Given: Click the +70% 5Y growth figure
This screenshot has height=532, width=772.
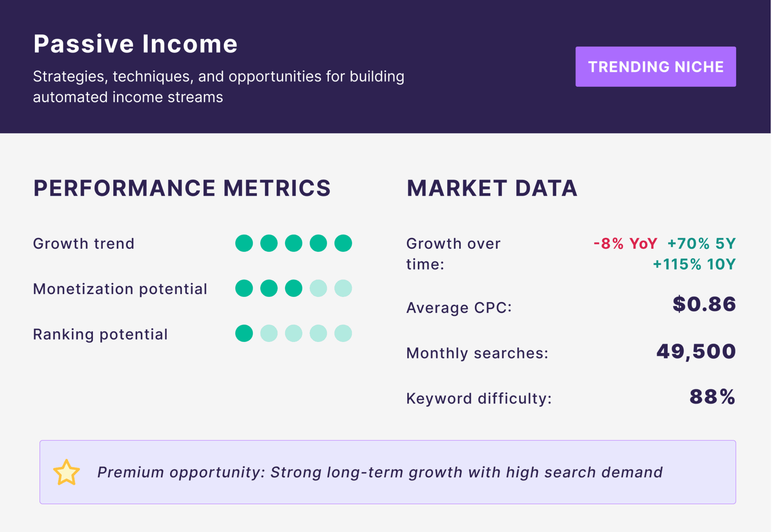Looking at the screenshot, I should click(x=702, y=243).
